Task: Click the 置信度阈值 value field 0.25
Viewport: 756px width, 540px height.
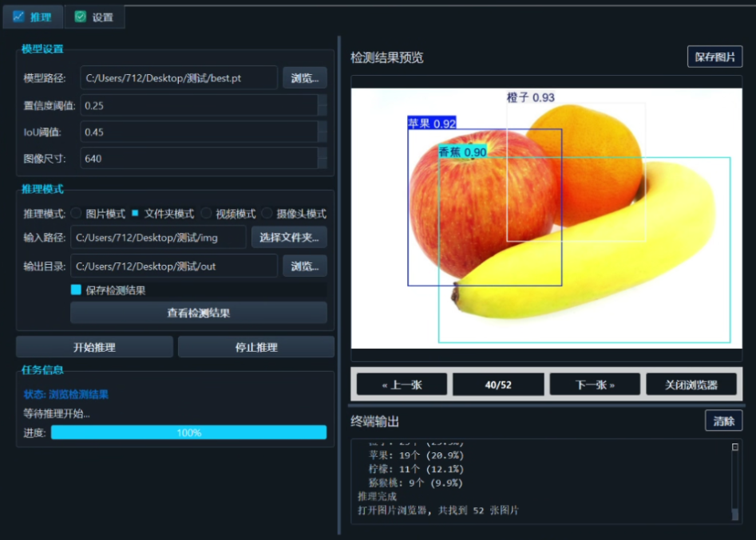Action: click(199, 105)
